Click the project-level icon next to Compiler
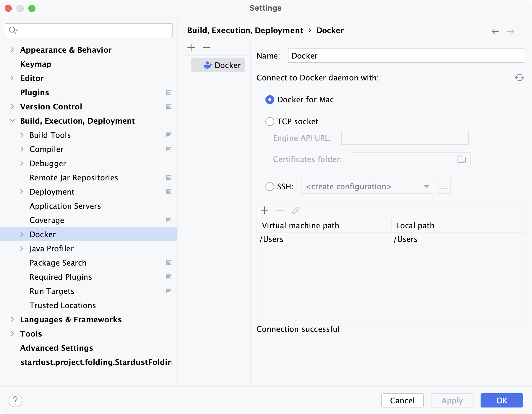 pos(169,149)
